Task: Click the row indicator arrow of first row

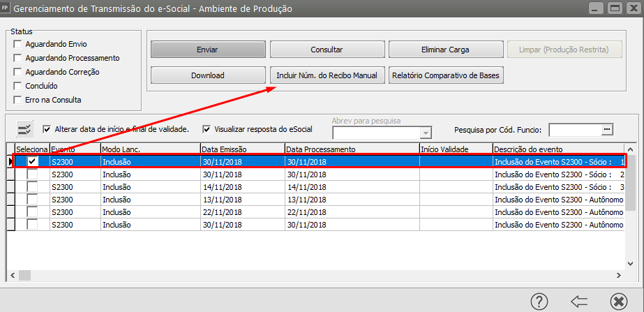Action: pyautogui.click(x=10, y=162)
